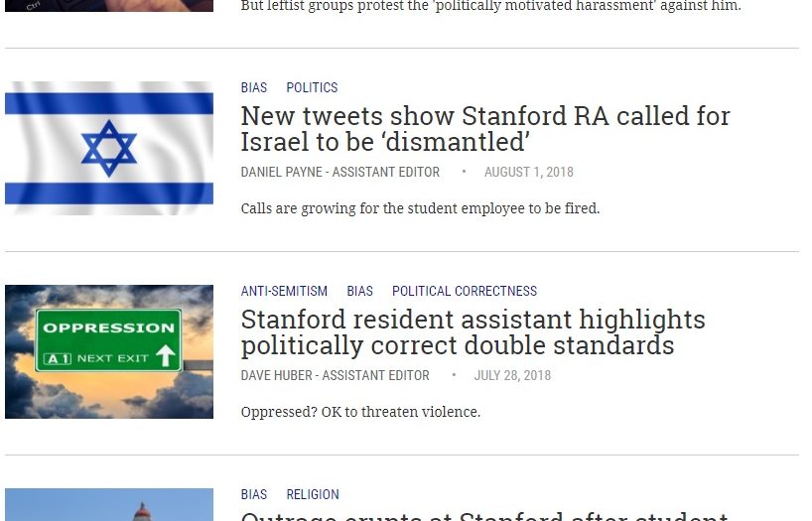The width and height of the screenshot is (812, 521).
Task: Open the POLITICAL CORRECTNESS category tag
Action: pyautogui.click(x=464, y=291)
